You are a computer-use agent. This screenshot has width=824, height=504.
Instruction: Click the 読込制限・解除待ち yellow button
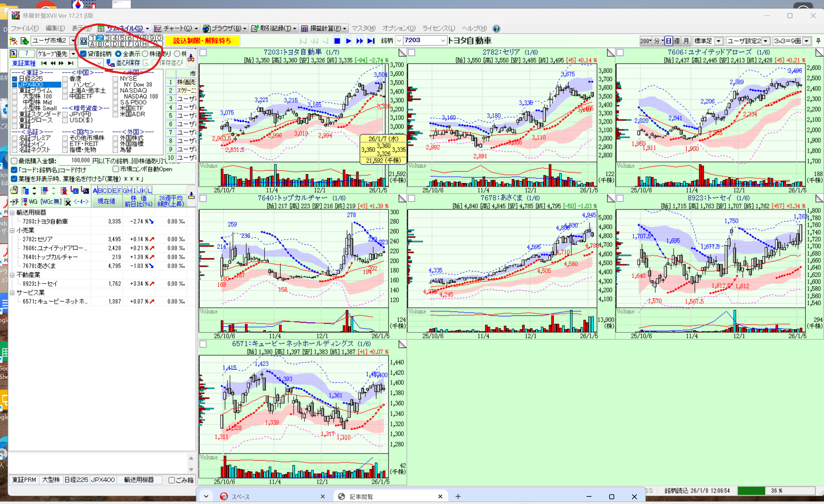pos(202,41)
